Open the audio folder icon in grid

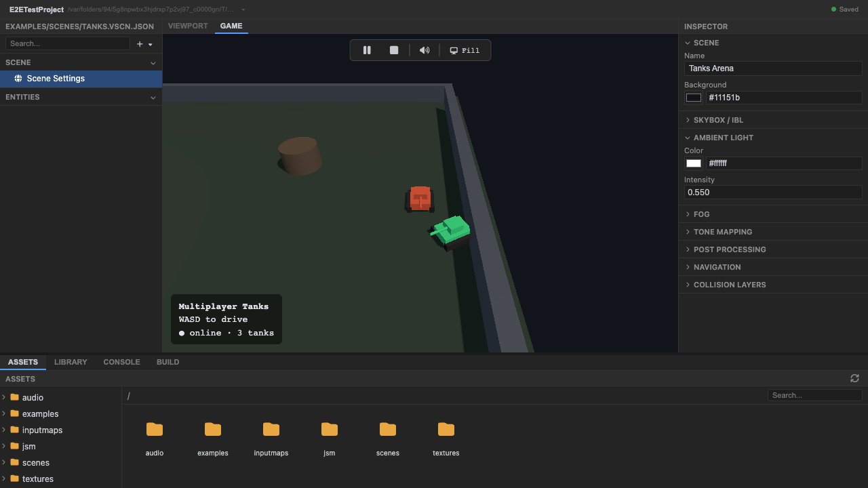[x=155, y=429]
